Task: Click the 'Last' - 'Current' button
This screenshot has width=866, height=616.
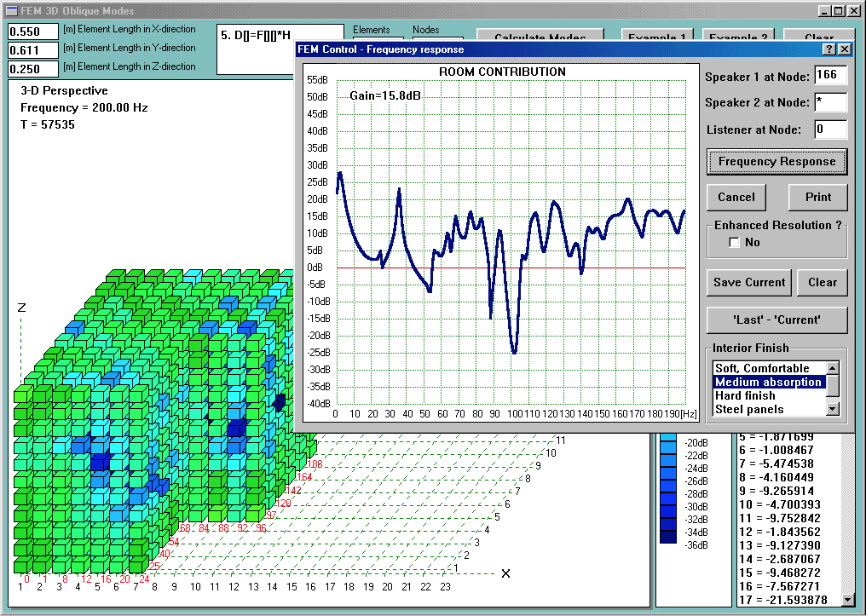Action: (777, 320)
